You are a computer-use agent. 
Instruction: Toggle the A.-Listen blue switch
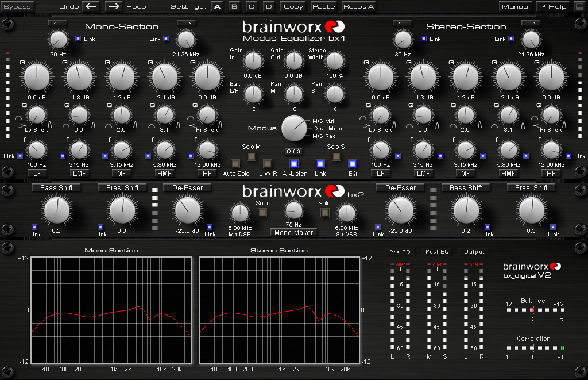click(294, 164)
